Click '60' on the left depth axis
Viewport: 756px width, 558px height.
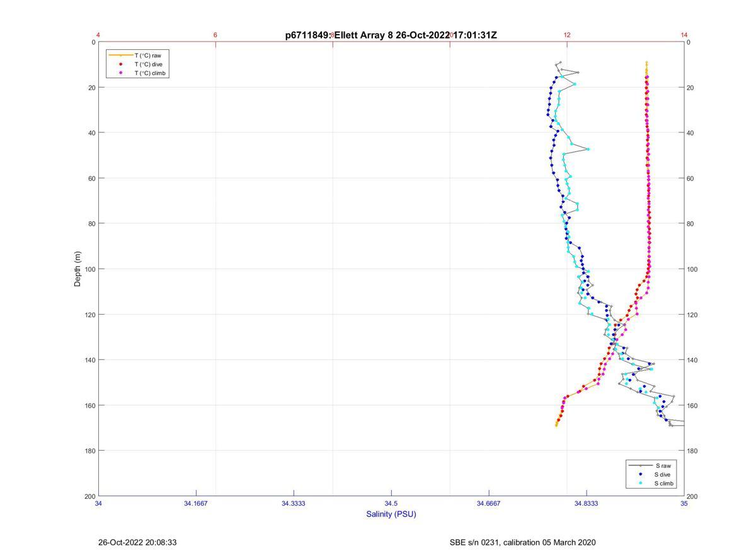(92, 178)
